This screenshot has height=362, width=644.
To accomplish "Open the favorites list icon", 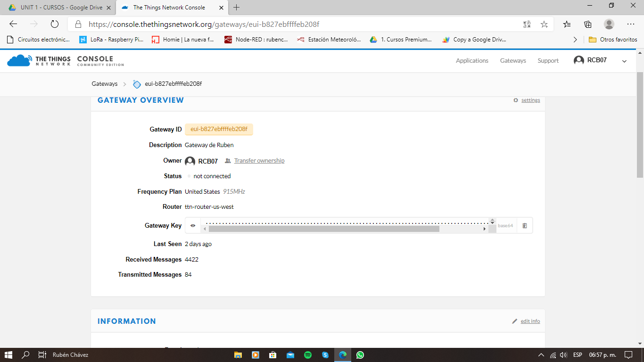I will pyautogui.click(x=567, y=24).
